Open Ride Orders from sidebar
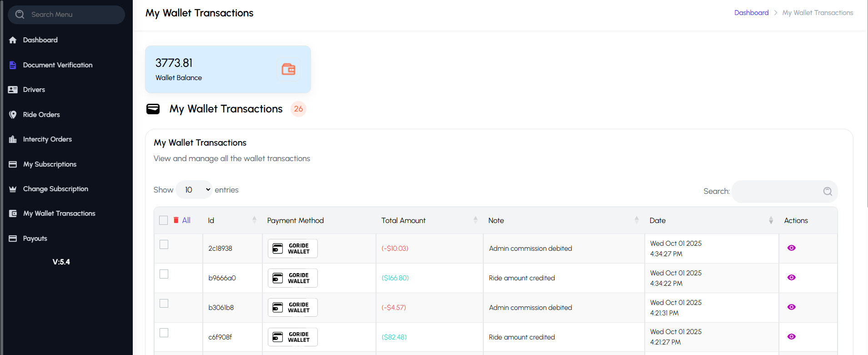The height and width of the screenshot is (355, 868). (x=41, y=115)
